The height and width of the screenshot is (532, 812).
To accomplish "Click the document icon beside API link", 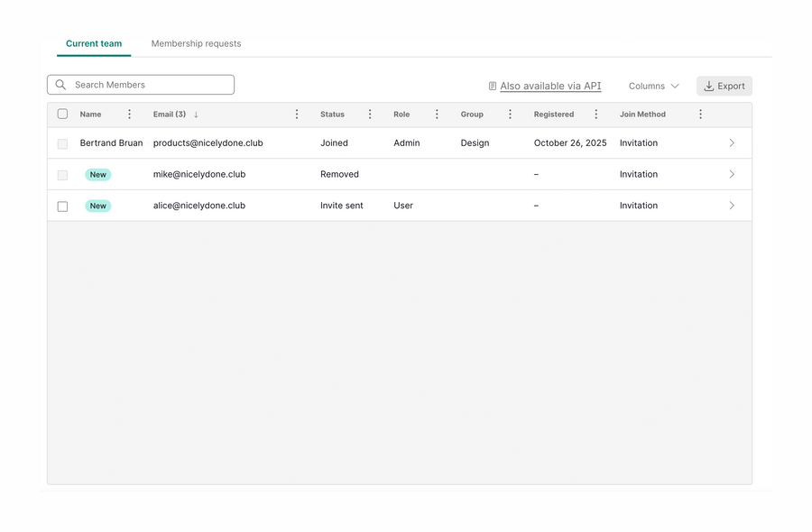I will [x=491, y=85].
